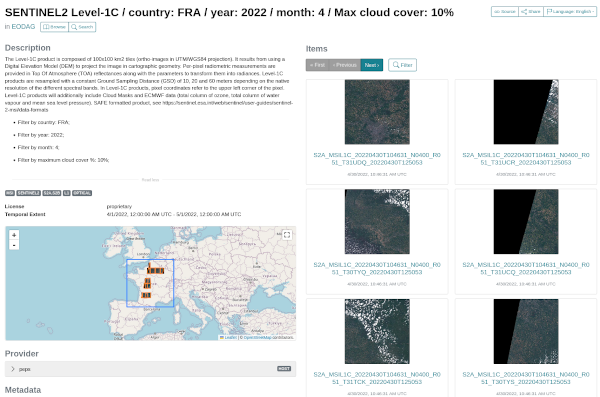Click the temporal extent date range value
This screenshot has height=397, width=600.
(x=174, y=214)
